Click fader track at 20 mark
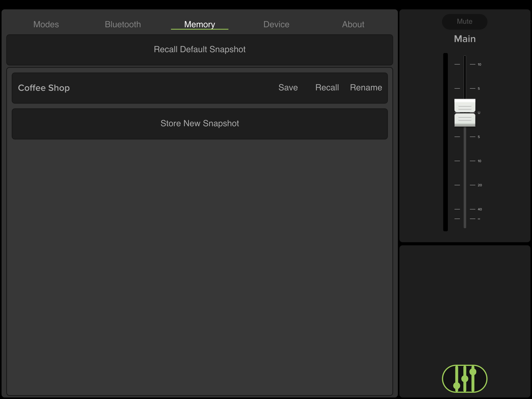 click(x=465, y=185)
